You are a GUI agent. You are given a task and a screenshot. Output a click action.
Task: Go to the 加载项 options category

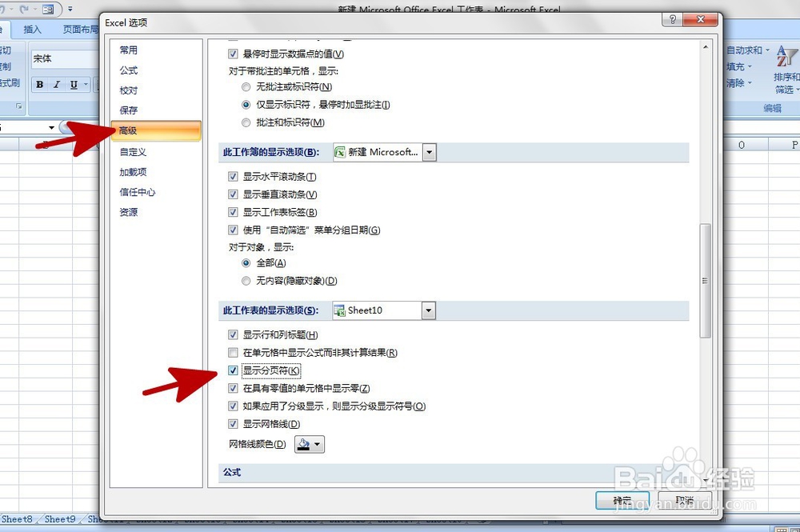(133, 172)
